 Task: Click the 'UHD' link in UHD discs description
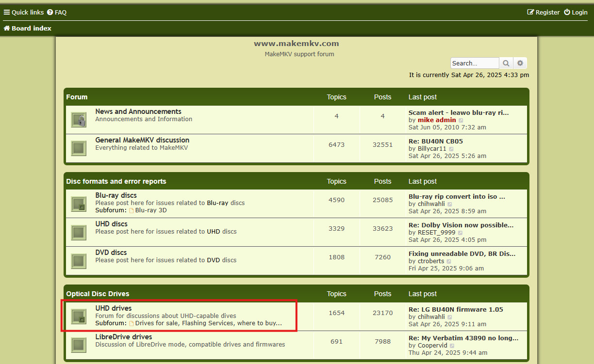point(214,231)
